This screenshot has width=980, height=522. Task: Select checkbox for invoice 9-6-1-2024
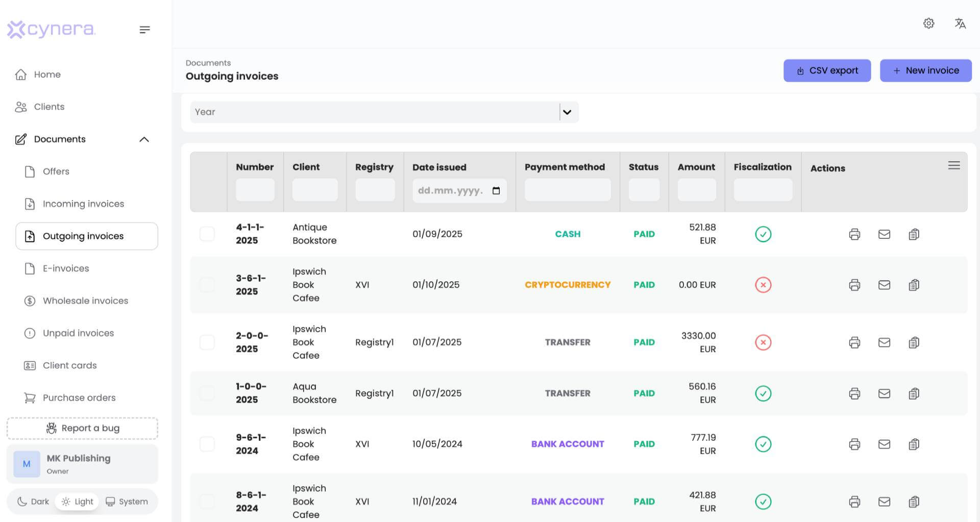coord(207,444)
